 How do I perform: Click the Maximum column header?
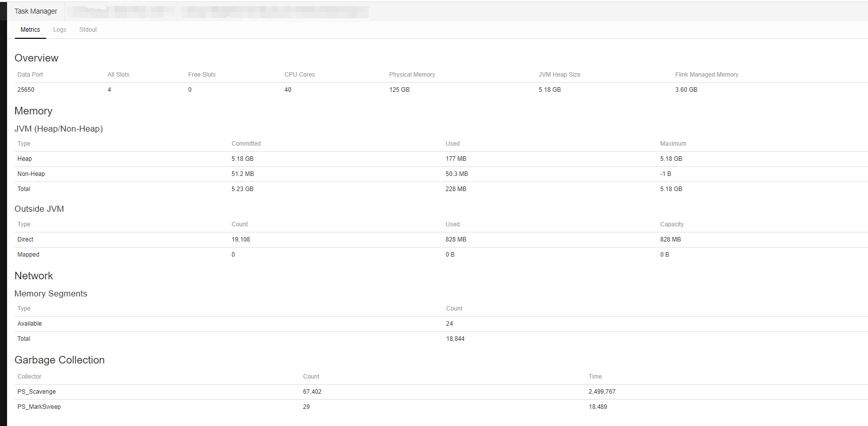(673, 144)
